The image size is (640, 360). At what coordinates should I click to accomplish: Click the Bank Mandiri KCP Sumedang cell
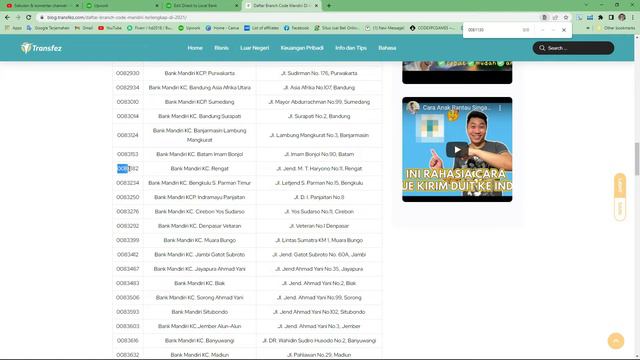[x=200, y=102]
